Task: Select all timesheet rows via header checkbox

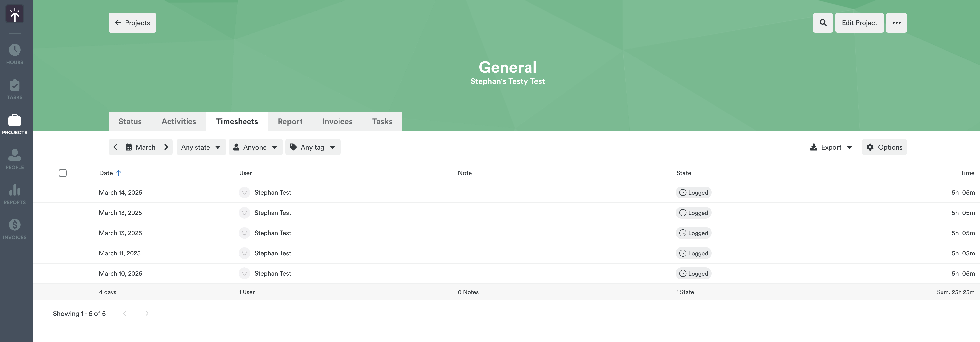Action: 63,173
